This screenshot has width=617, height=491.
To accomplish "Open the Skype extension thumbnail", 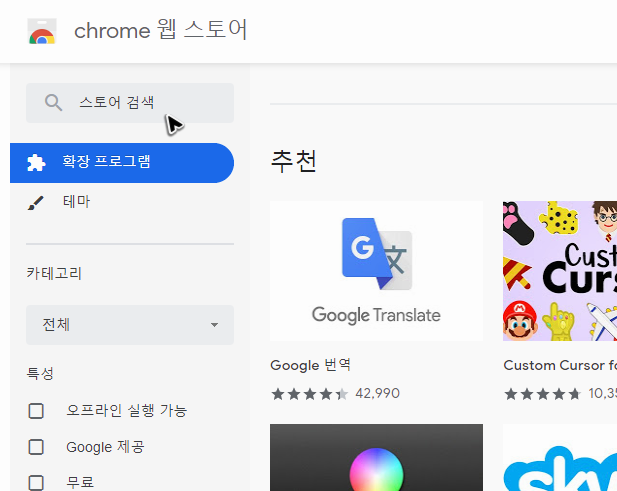I will click(x=560, y=458).
